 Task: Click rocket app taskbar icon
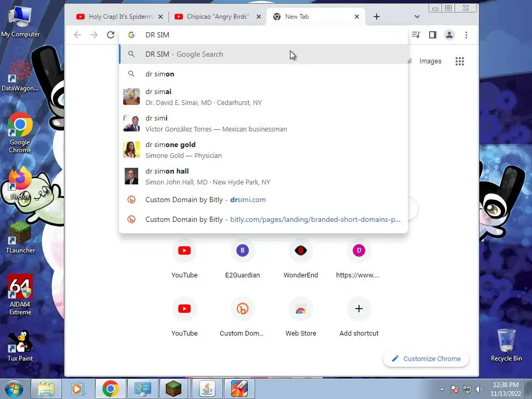[239, 389]
